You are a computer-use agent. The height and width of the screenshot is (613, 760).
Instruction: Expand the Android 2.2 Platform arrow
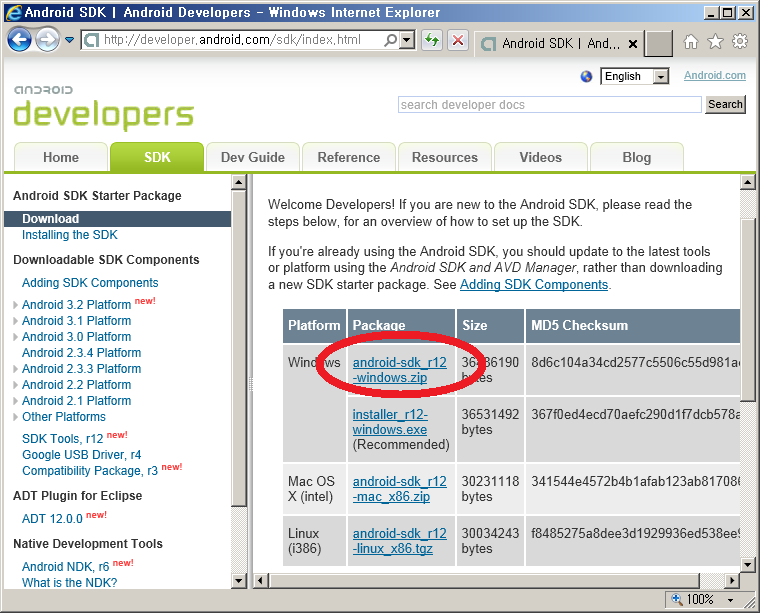(16, 385)
